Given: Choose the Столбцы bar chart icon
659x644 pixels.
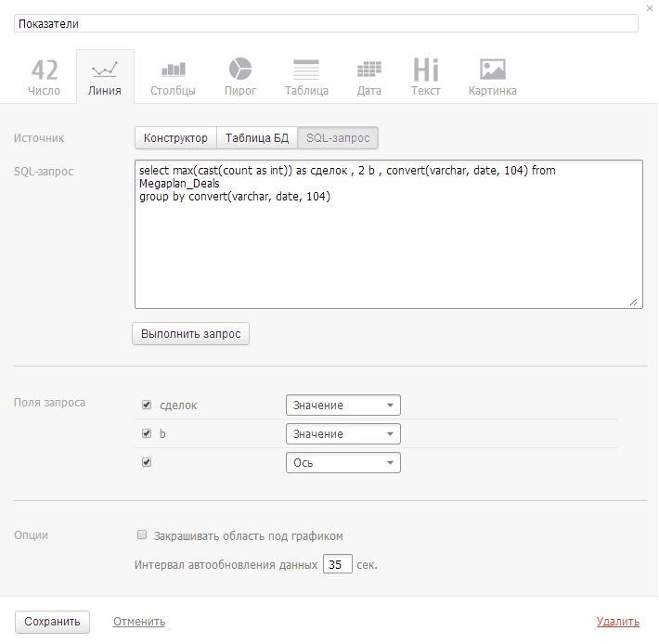Looking at the screenshot, I should pos(173,70).
